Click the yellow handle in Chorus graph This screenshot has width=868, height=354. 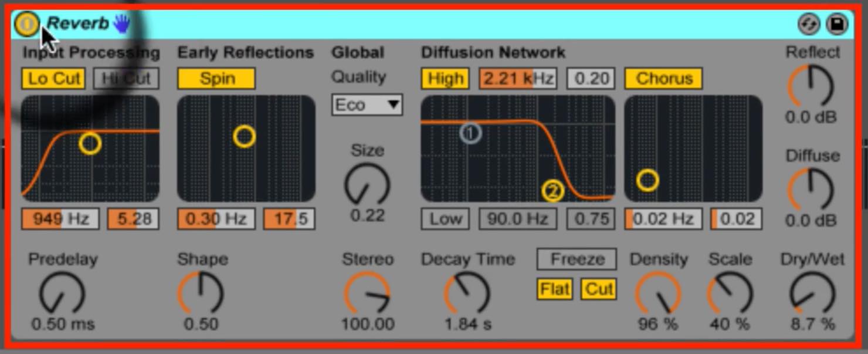pos(647,181)
